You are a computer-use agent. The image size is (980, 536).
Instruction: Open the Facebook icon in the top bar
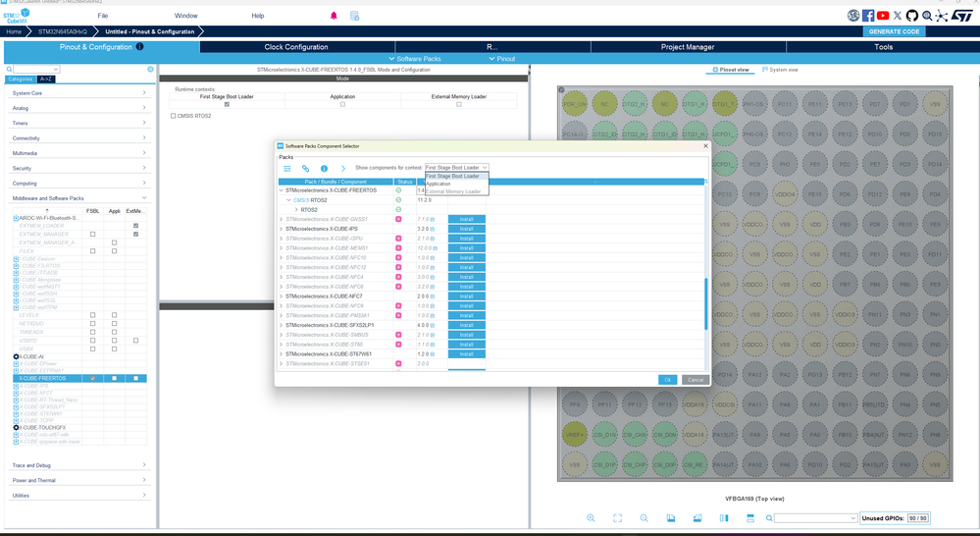pyautogui.click(x=868, y=16)
